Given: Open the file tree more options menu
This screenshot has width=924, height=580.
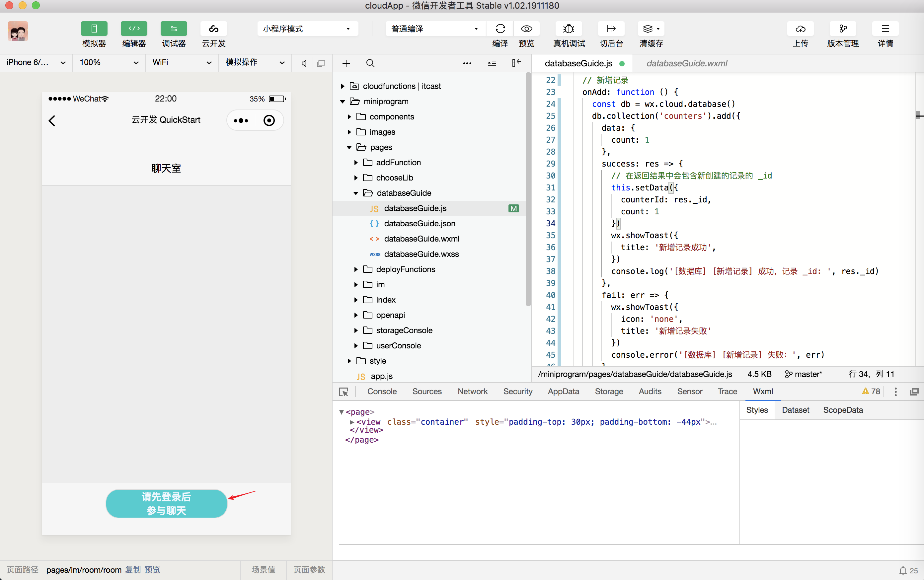Looking at the screenshot, I should click(467, 63).
